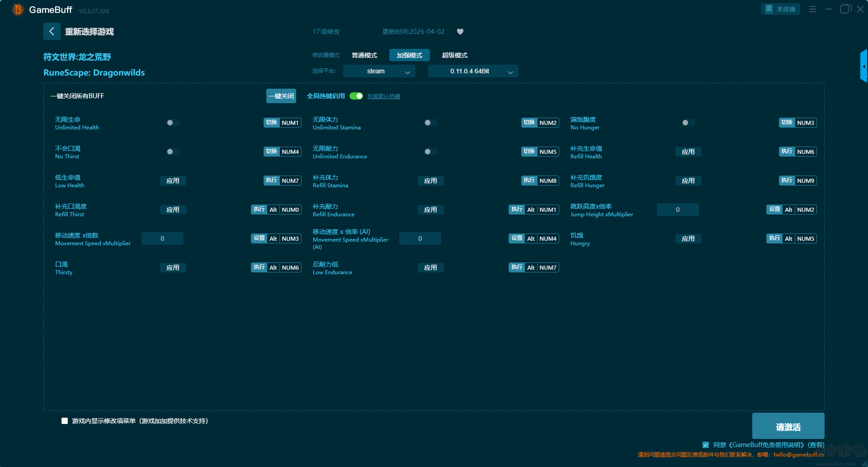Turn off the global hotkey toggle

356,96
